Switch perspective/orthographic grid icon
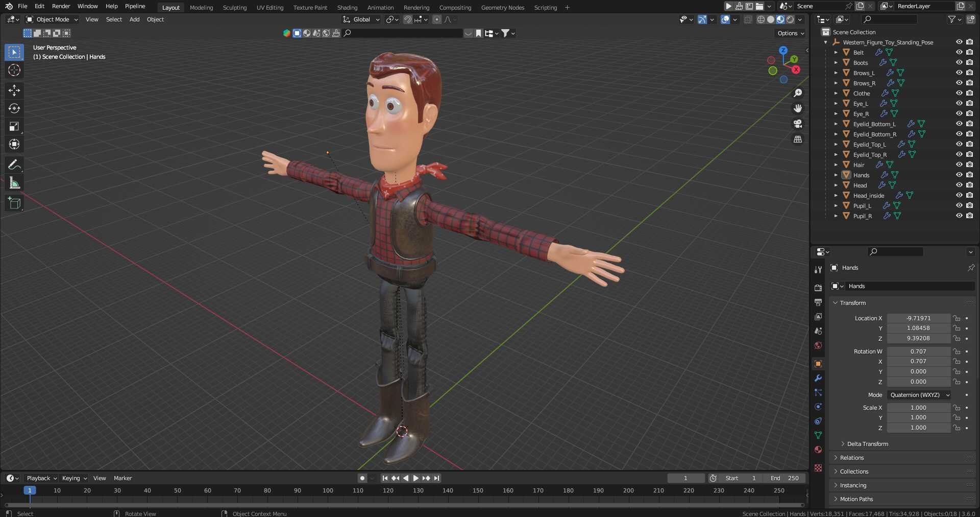The width and height of the screenshot is (980, 517). pyautogui.click(x=798, y=139)
